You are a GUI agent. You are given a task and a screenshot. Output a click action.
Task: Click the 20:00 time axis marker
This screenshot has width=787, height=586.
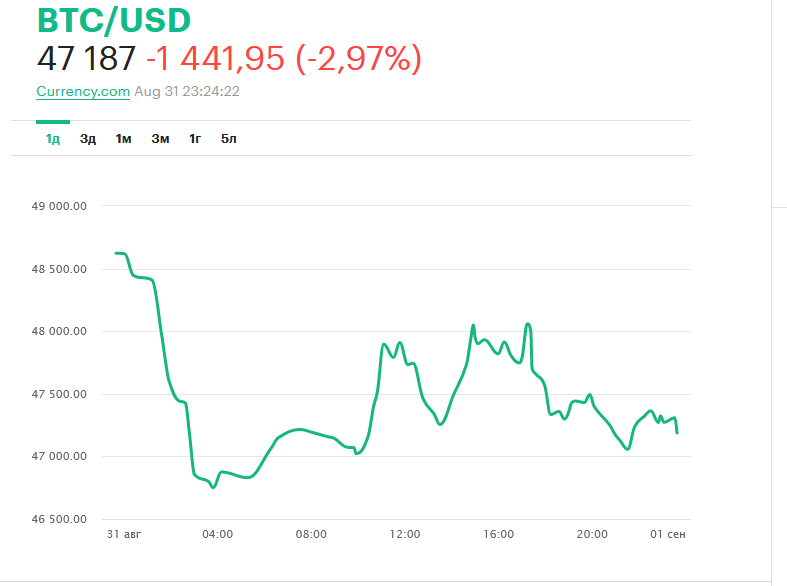click(x=592, y=534)
